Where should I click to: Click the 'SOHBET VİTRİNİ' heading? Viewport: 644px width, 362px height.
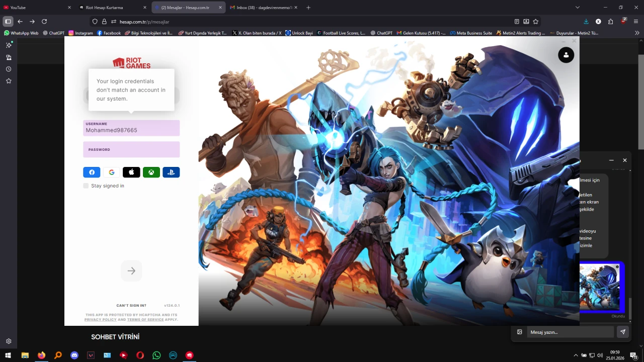[115, 337]
